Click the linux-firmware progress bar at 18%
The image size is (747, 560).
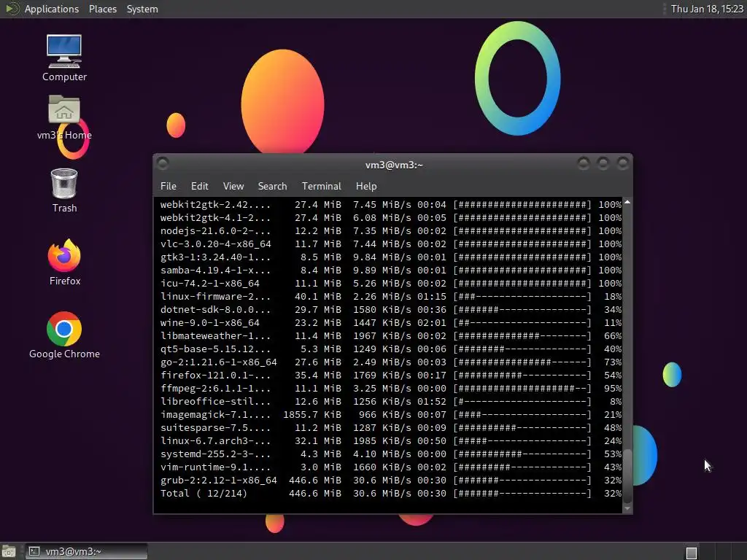pos(522,297)
